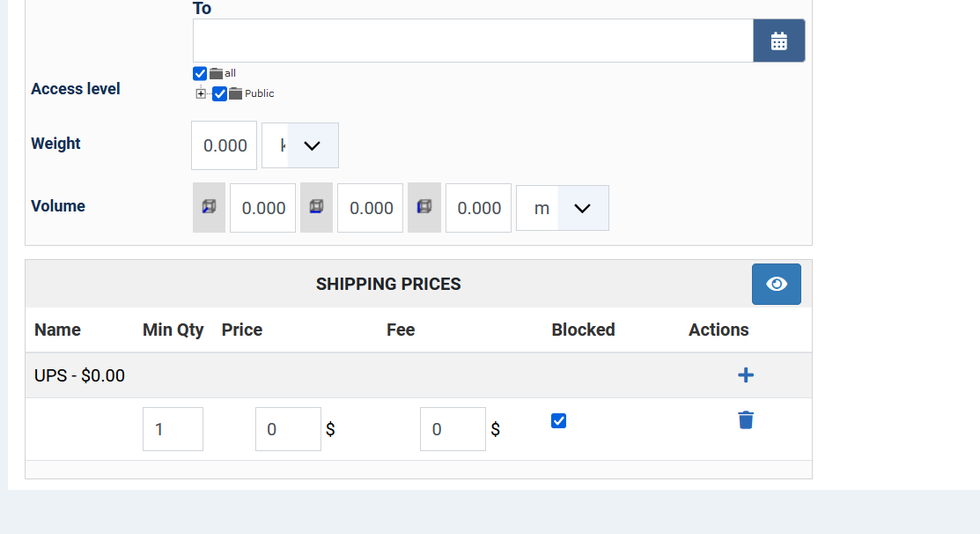The width and height of the screenshot is (980, 534).
Task: Click the Fee input field
Action: (452, 429)
